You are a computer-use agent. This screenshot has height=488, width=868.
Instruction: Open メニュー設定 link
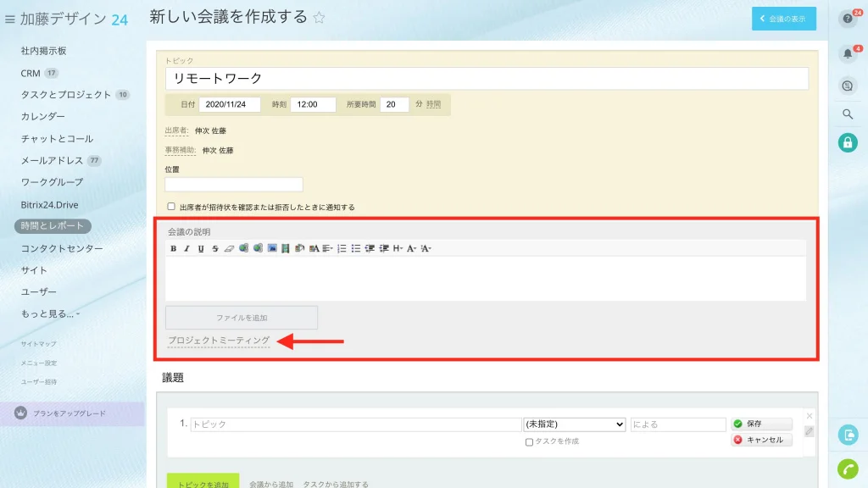[39, 363]
